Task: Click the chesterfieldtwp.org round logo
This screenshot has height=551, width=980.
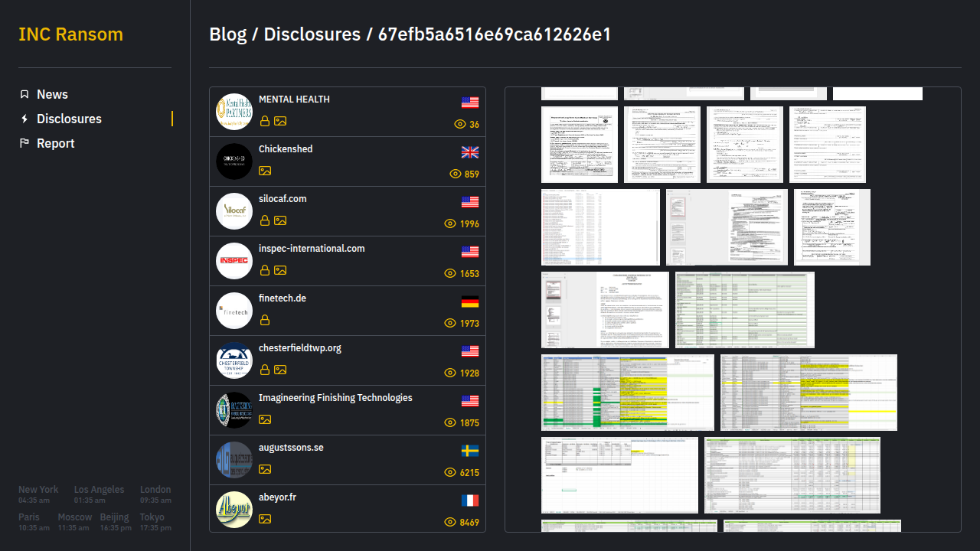Action: (234, 360)
